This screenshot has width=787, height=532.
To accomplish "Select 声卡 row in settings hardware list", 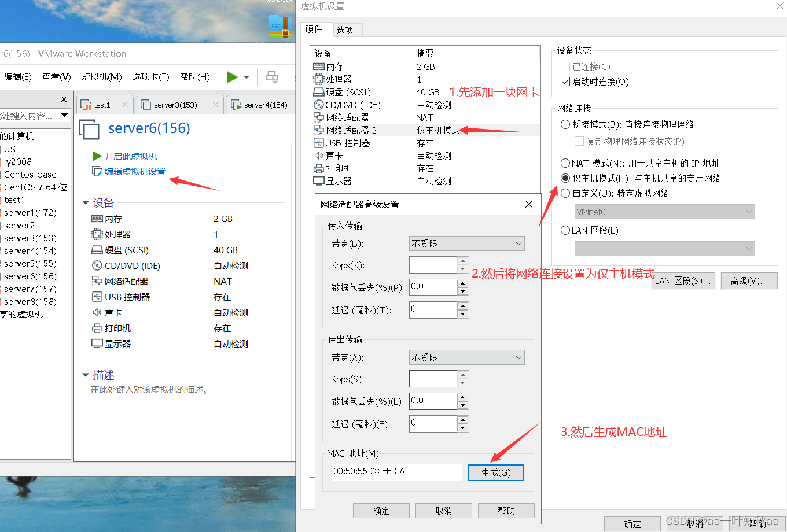I will point(426,156).
